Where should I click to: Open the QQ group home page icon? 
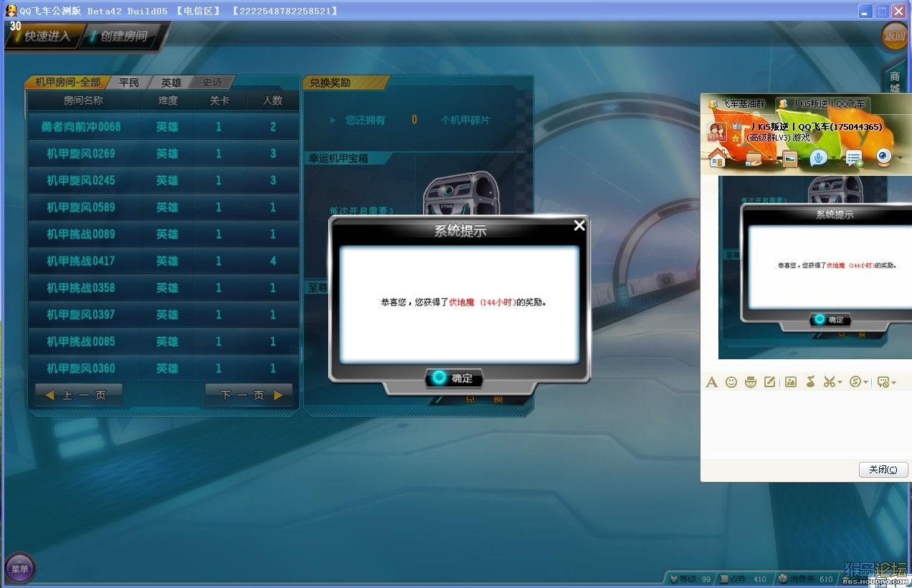(x=717, y=158)
